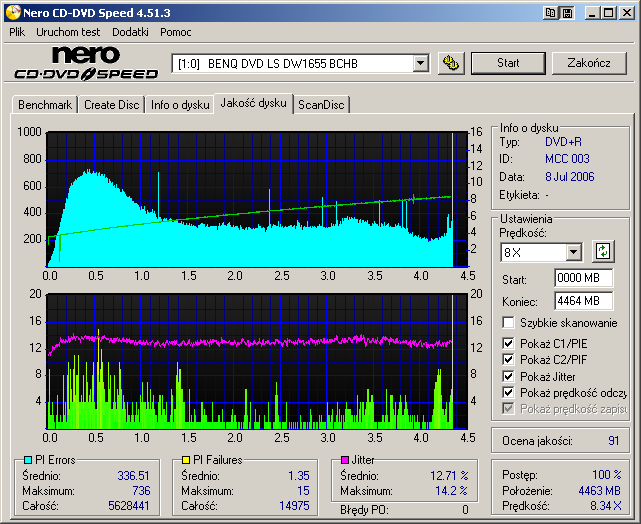Close the Nero CD-DVD Speed window
Viewport: 641px width, 524px height.
627,13
